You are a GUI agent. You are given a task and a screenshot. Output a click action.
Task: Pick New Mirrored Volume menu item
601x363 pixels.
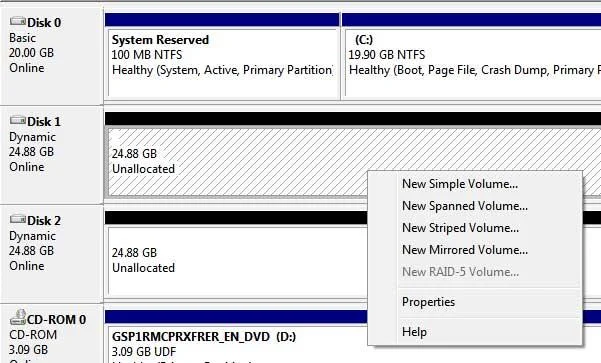pos(465,250)
